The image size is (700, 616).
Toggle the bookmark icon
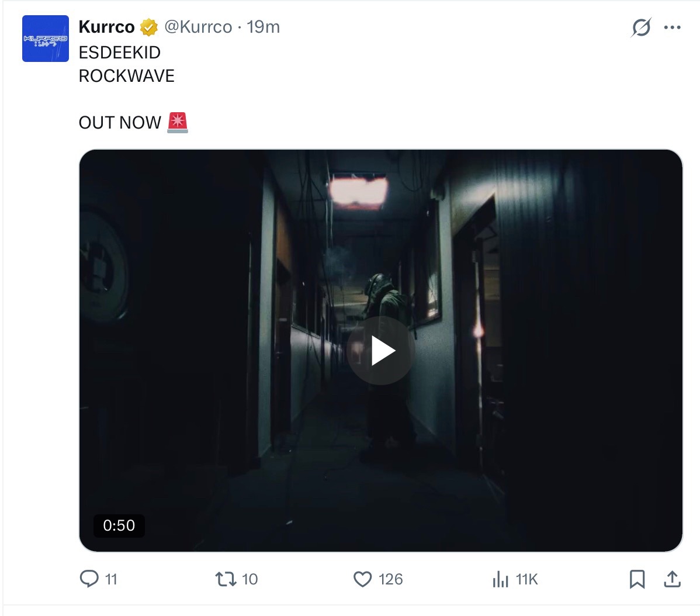[x=637, y=579]
